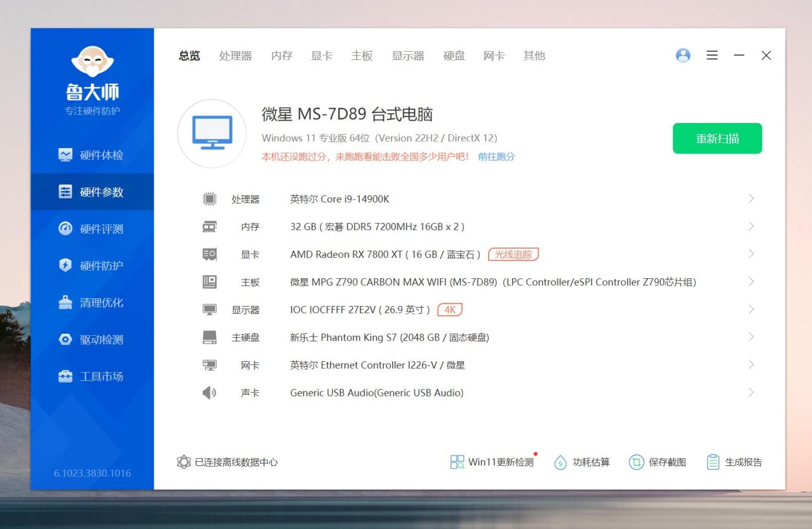Screen dimensions: 812x529
Task: Switch to the 处理器 tab
Action: [x=236, y=56]
